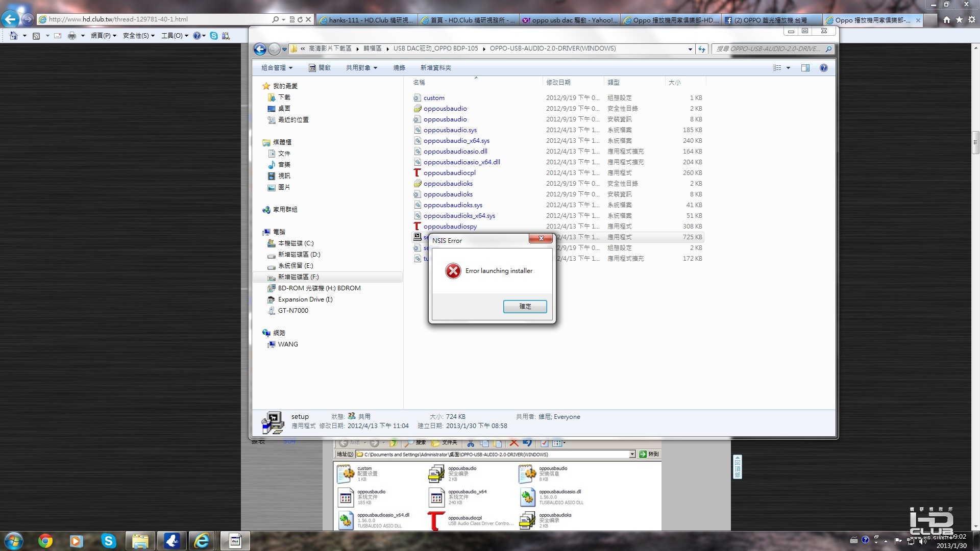This screenshot has height=551, width=980.
Task: Open Skype from the taskbar
Action: 108,541
